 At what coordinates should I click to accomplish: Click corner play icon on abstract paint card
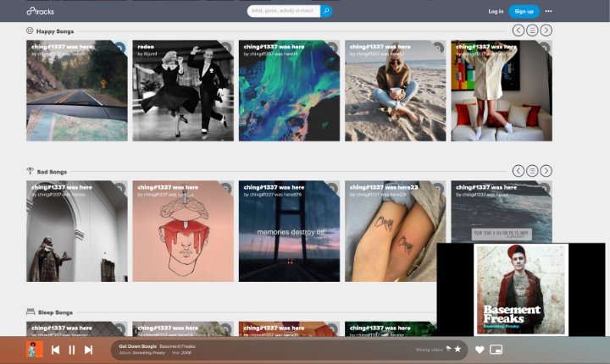coord(333,47)
